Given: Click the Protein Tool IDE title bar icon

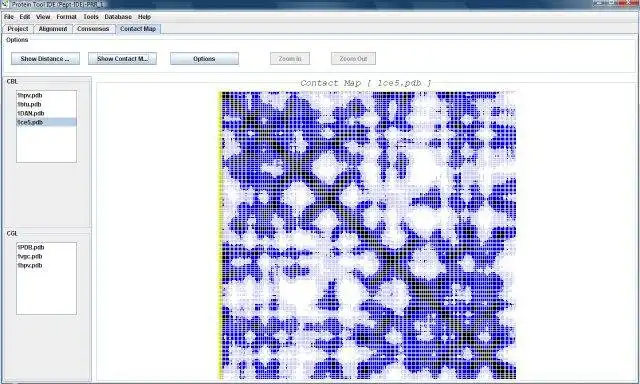Looking at the screenshot, I should click(x=5, y=4).
